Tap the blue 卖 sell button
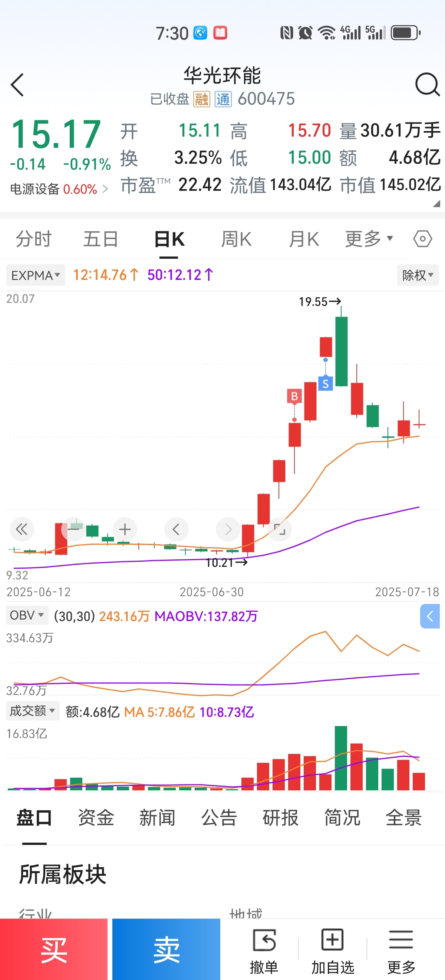This screenshot has width=445, height=980. click(x=166, y=949)
